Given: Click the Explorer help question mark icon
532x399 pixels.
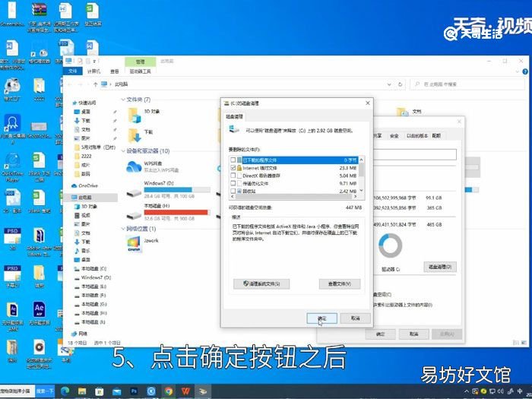Looking at the screenshot, I should pyautogui.click(x=525, y=71).
